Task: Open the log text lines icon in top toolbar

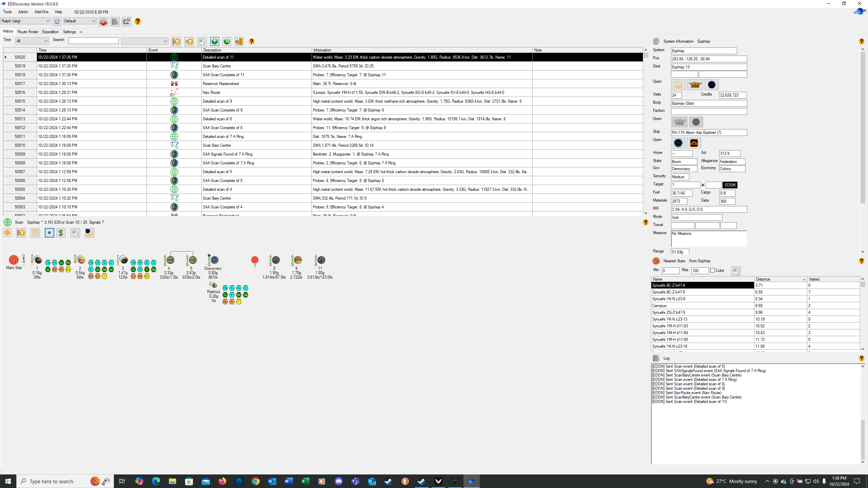Action: pyautogui.click(x=115, y=21)
